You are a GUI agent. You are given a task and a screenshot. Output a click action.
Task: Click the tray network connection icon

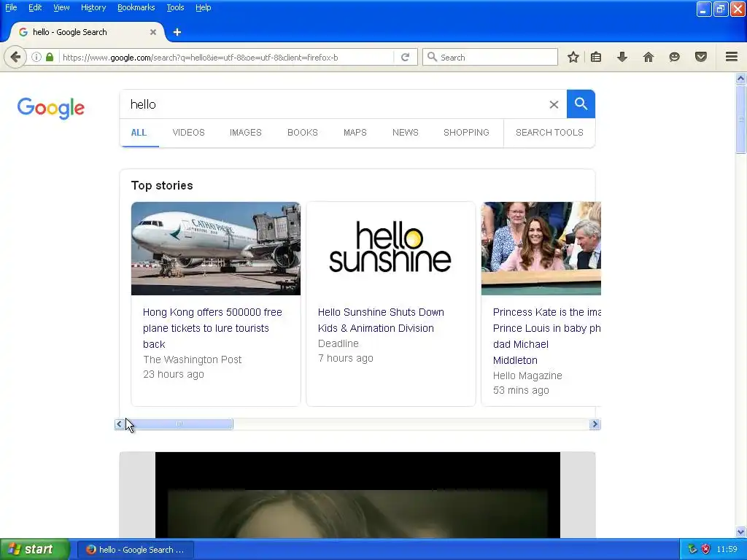[692, 549]
